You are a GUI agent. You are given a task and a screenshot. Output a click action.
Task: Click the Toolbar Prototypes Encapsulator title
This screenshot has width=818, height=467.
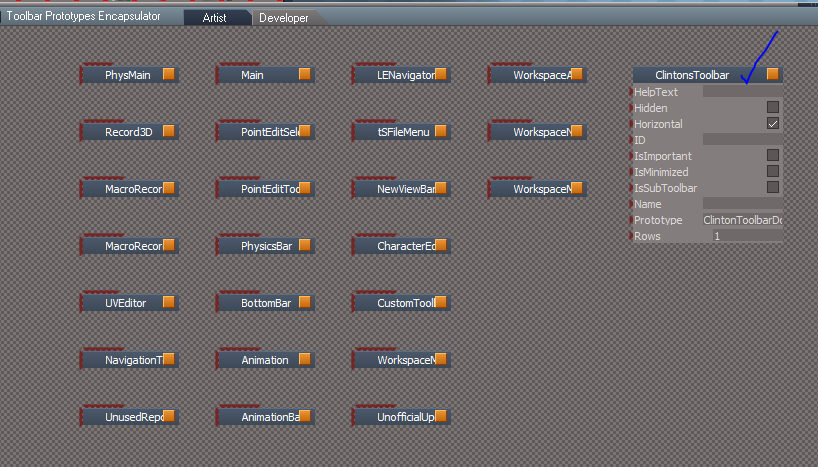(83, 16)
